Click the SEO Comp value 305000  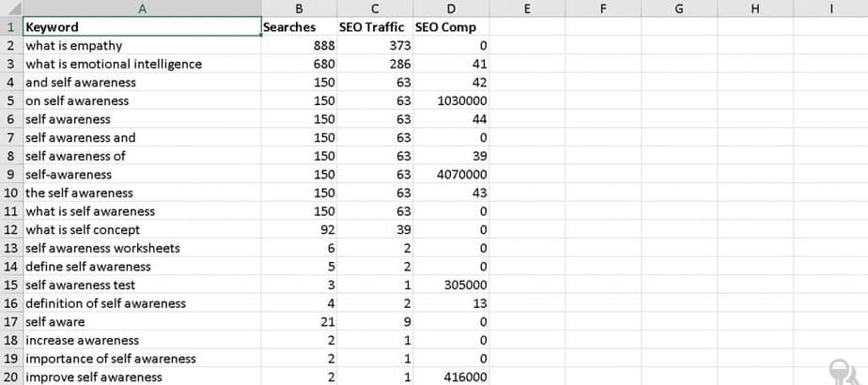pos(451,285)
